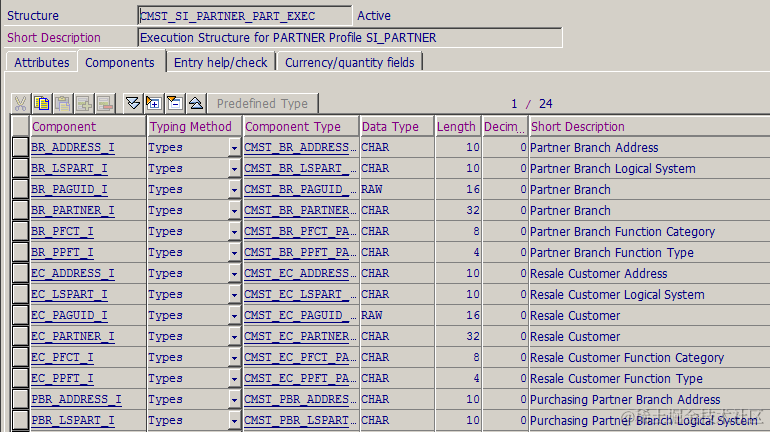Open component type CMST_BR_PFCT_PA link
The width and height of the screenshot is (770, 432).
(x=297, y=231)
